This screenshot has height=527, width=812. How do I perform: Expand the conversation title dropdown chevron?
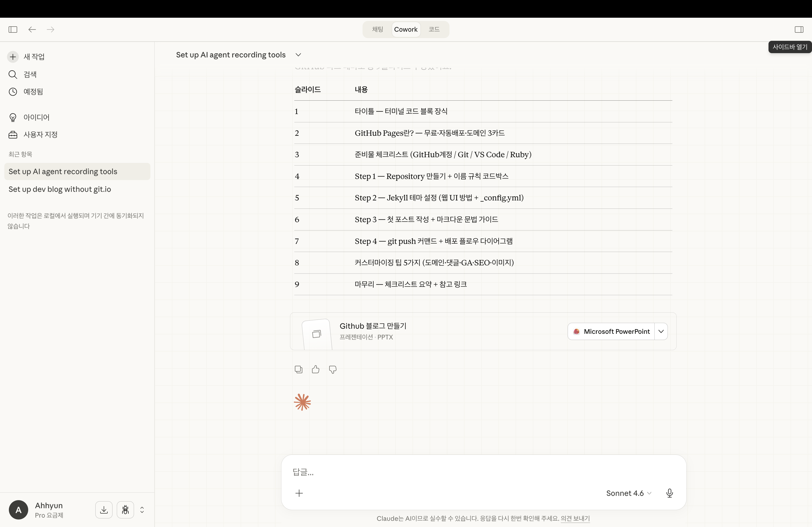click(x=298, y=55)
